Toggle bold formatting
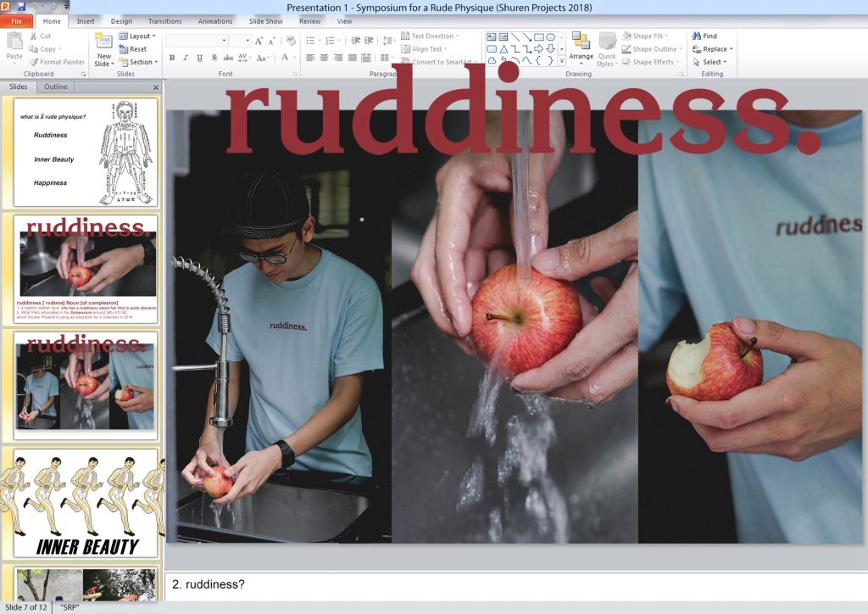The width and height of the screenshot is (868, 614). coord(172,58)
